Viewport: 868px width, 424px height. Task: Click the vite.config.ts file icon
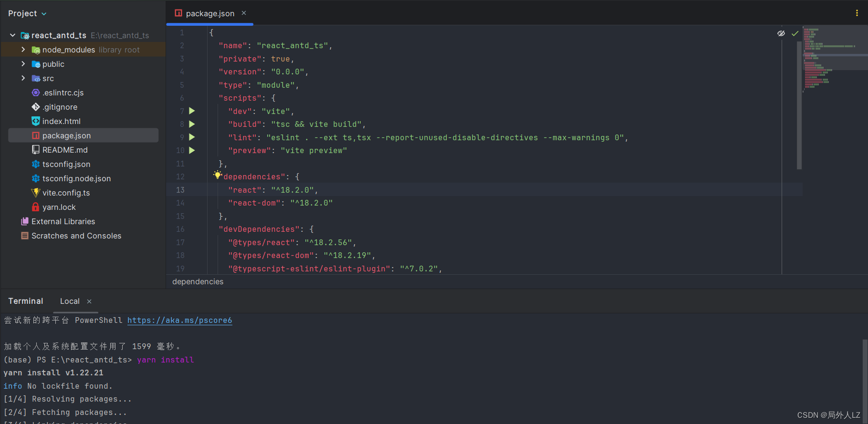tap(36, 193)
